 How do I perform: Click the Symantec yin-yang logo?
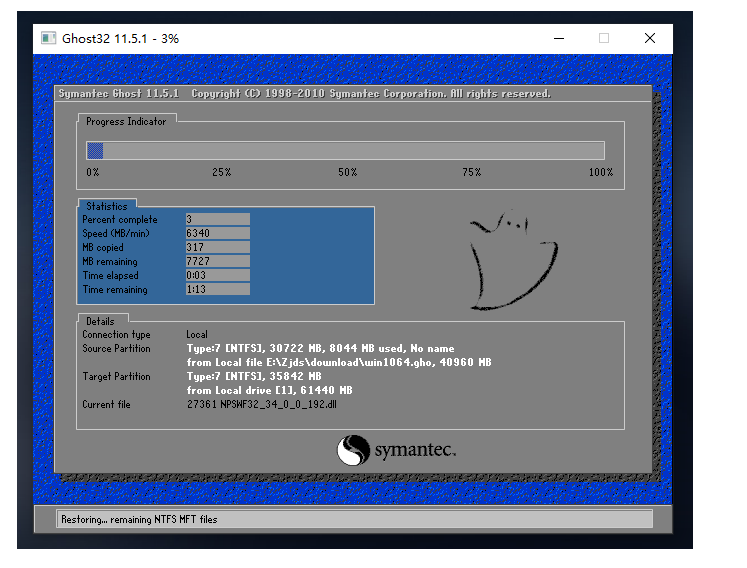353,450
